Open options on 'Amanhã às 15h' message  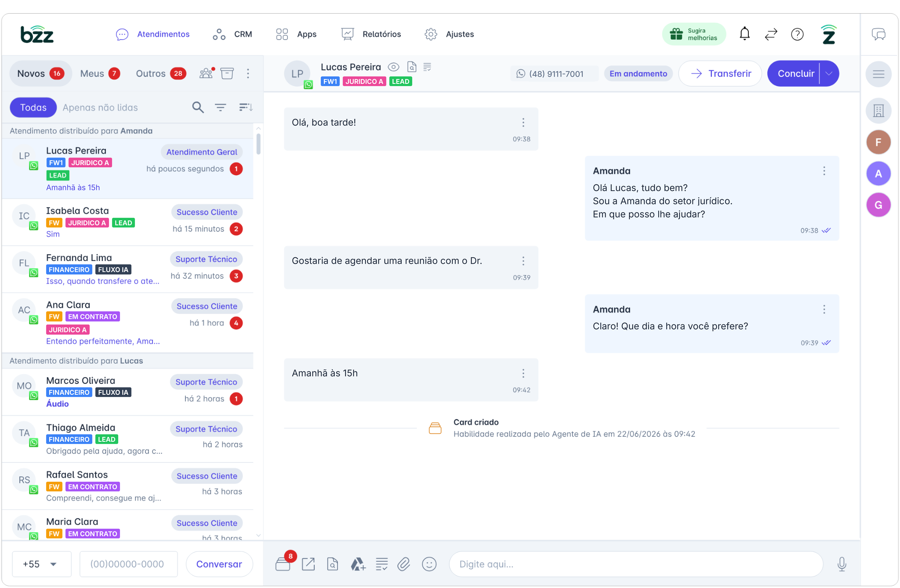[x=523, y=373]
